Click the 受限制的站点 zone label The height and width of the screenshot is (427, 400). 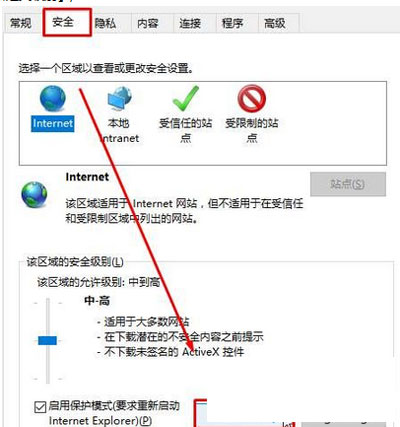click(x=252, y=130)
